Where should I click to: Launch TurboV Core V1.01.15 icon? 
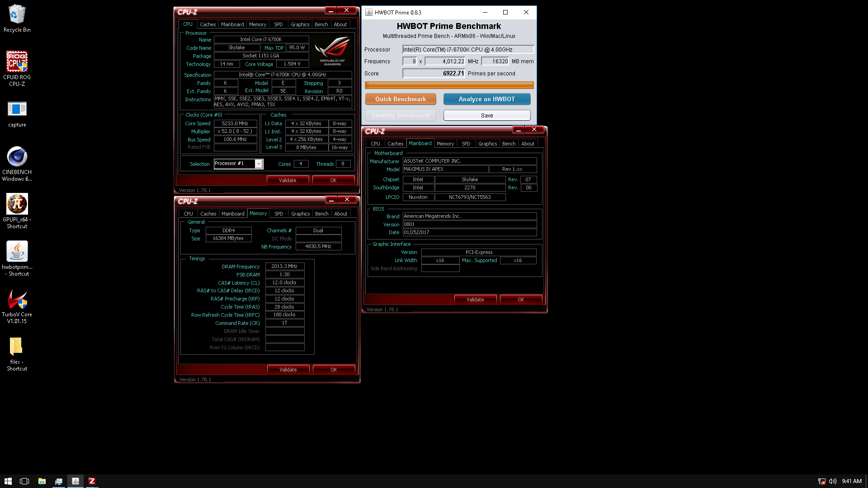click(x=17, y=306)
